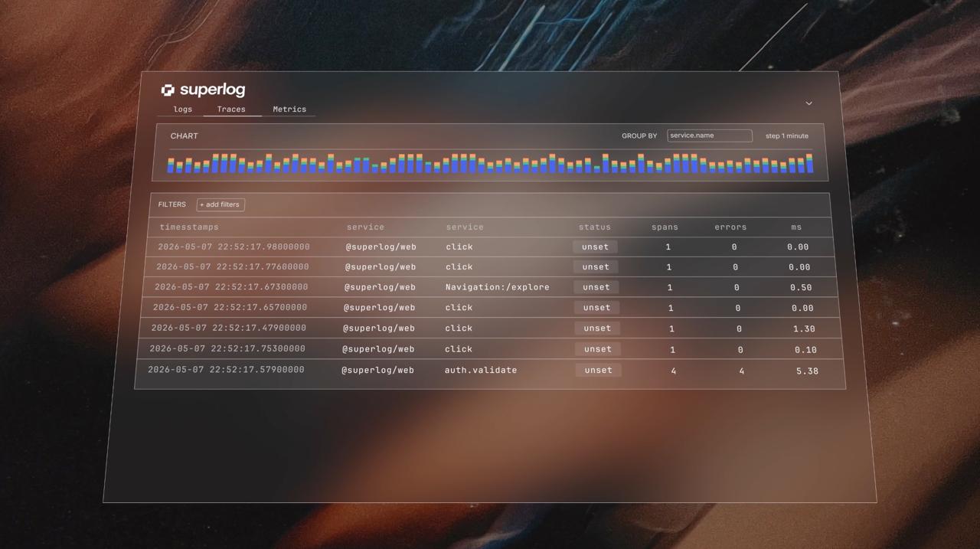Open trace at 22:52:17.77600000
Screen dimensions: 980x549
[x=491, y=266]
